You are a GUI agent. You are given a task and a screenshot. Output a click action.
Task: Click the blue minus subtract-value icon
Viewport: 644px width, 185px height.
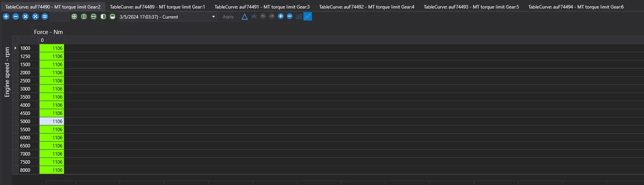15,17
